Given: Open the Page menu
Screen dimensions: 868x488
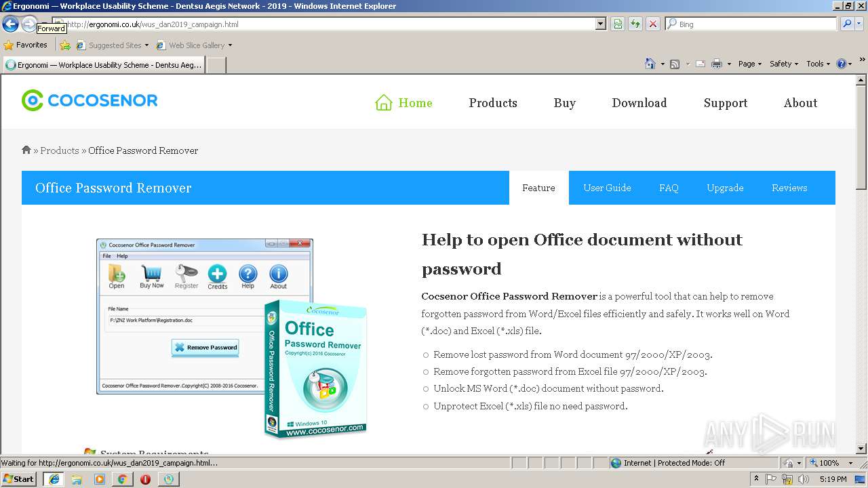Looking at the screenshot, I should [x=749, y=64].
